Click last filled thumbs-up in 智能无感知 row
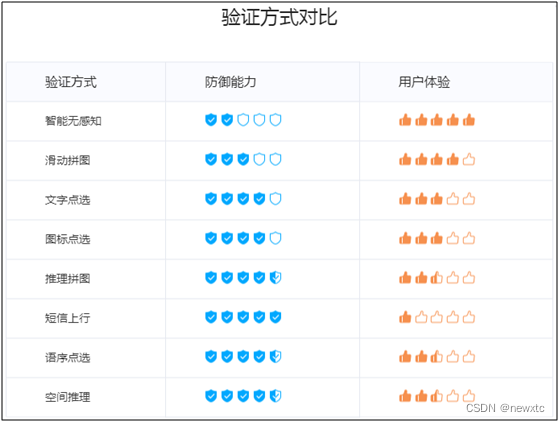Image resolution: width=560 pixels, height=422 pixels. (469, 120)
